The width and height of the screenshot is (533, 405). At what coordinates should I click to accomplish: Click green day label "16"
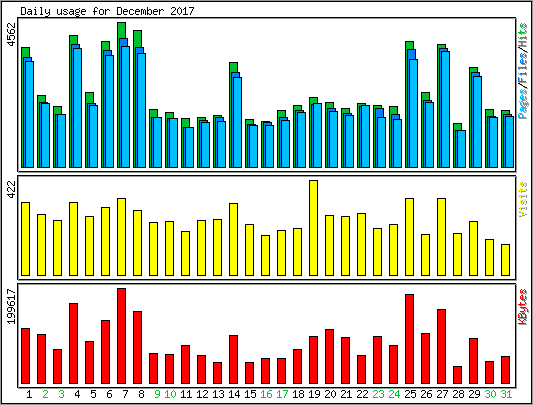(266, 394)
